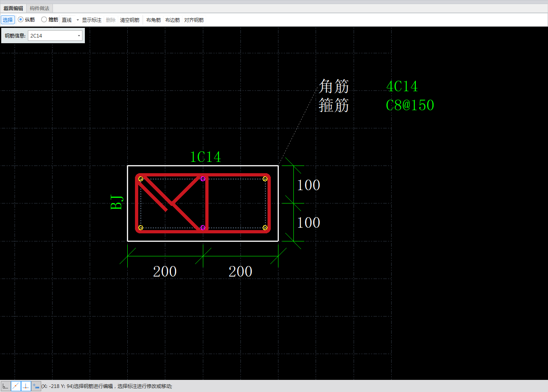548x392 pixels.
Task: Click the red vertical middle stirrup leg
Action: pos(207,203)
